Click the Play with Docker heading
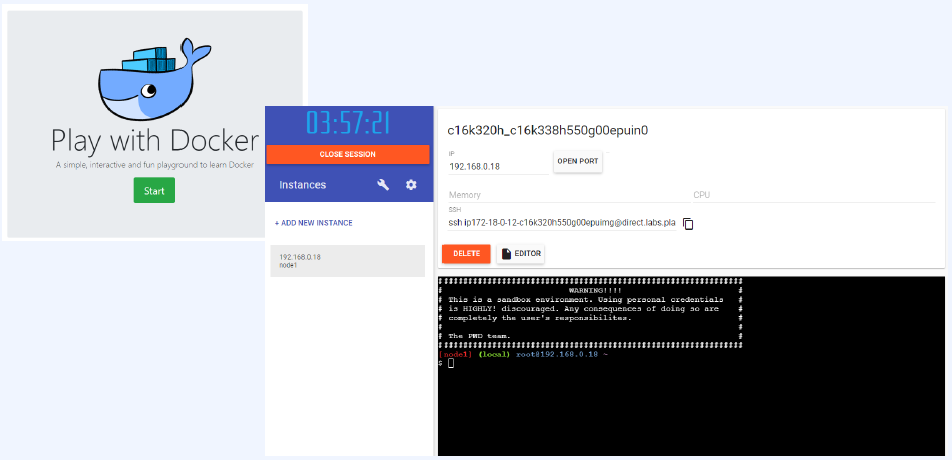This screenshot has height=460, width=952. pyautogui.click(x=155, y=141)
